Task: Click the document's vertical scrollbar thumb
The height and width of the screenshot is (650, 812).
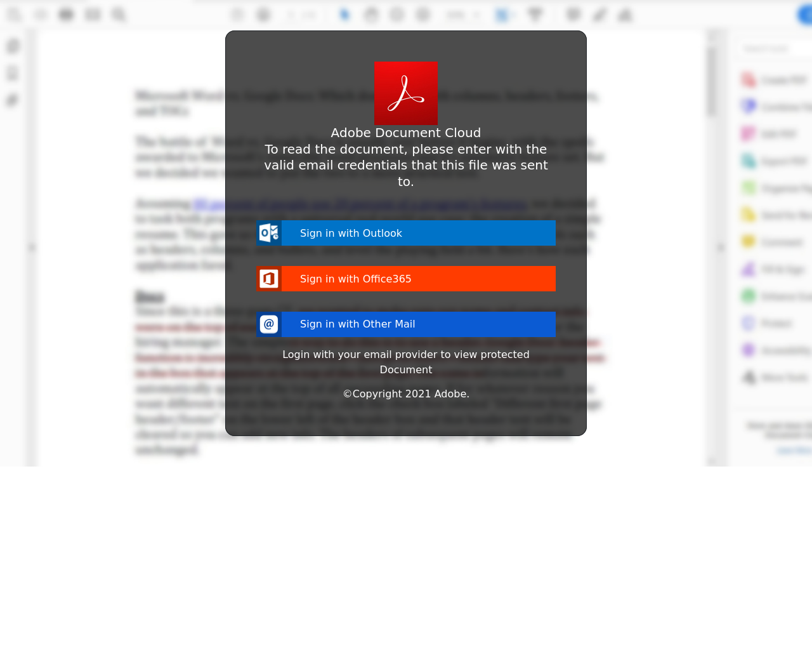Action: click(712, 81)
